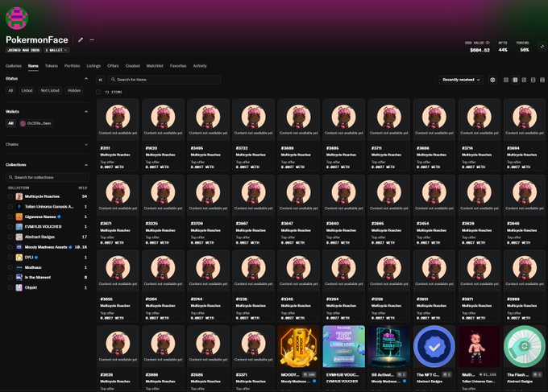Check the Multicycle Roaches collection checkbox
548x392 pixels.
[10, 196]
